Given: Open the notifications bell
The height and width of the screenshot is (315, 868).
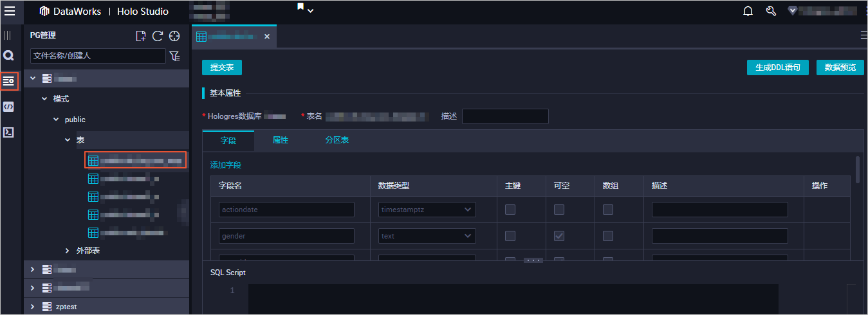Looking at the screenshot, I should [748, 11].
